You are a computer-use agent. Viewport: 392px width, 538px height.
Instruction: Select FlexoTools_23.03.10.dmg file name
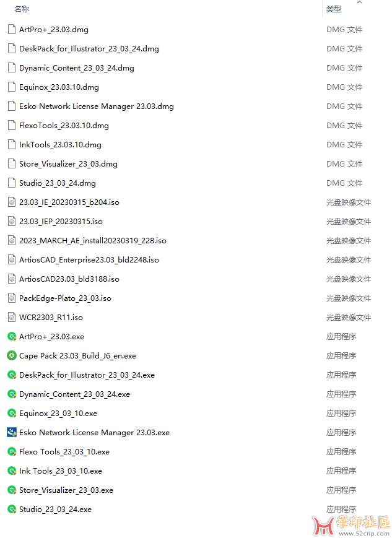click(64, 126)
